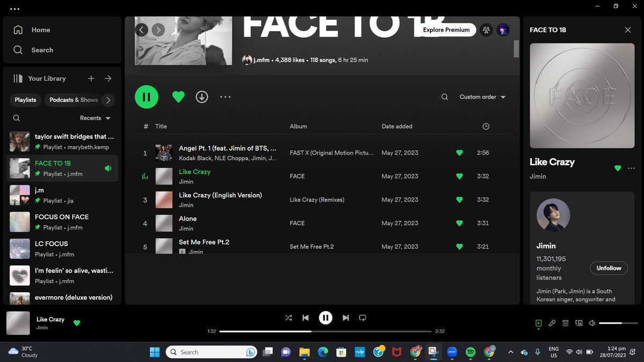
Task: Open I'm feelin' so alive playlist
Action: point(62,276)
